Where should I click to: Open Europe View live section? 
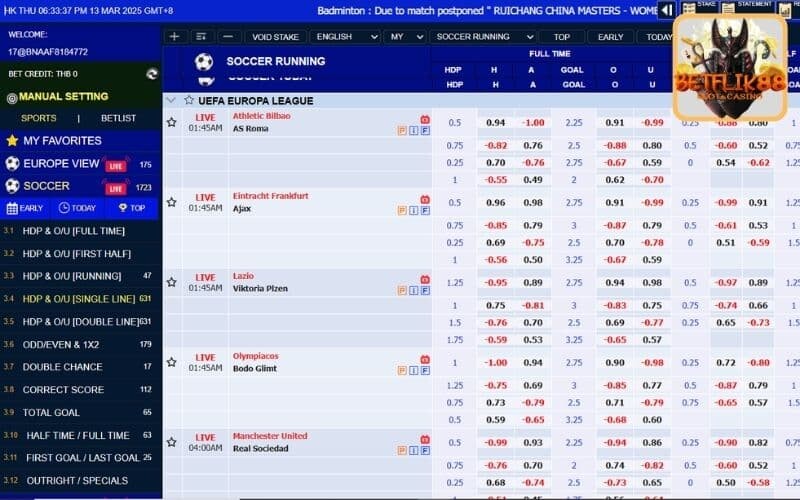pyautogui.click(x=81, y=164)
